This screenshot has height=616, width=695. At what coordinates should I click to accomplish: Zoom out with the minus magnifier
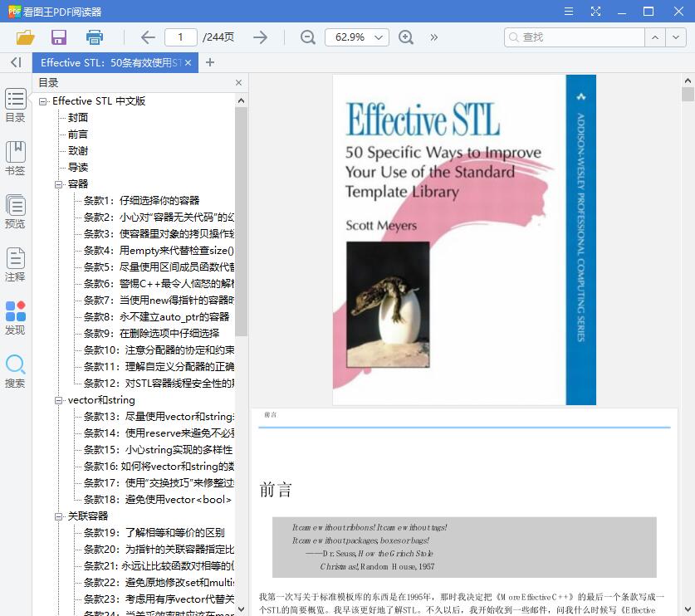[x=307, y=37]
